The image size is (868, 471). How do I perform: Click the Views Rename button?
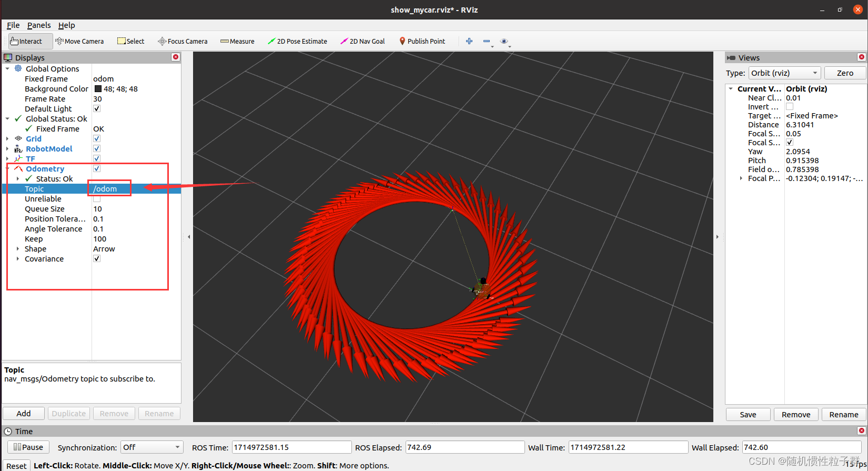coord(844,414)
